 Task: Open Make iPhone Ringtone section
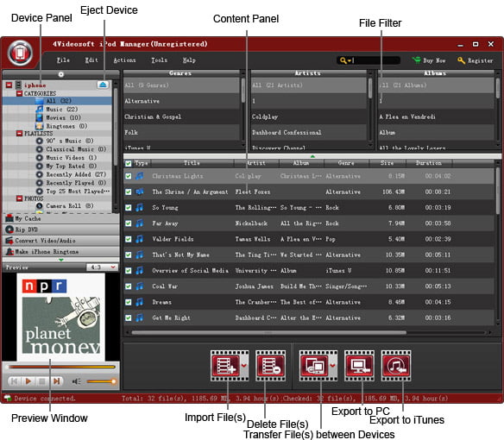click(x=60, y=251)
